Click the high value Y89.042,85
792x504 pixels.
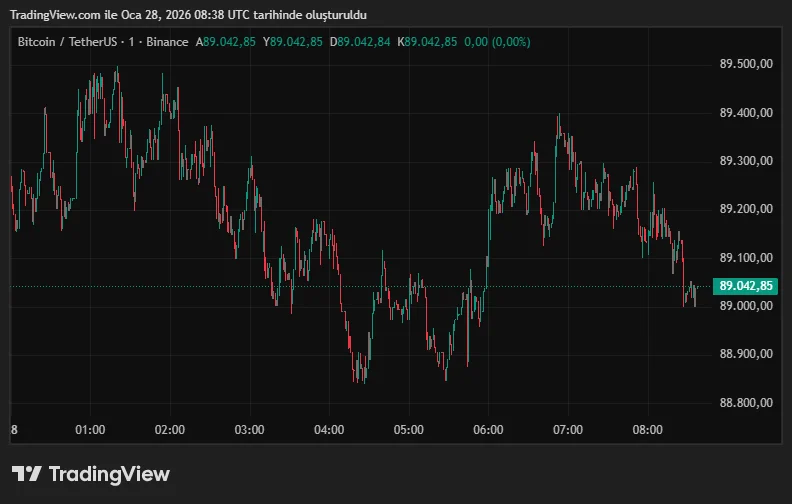[293, 42]
